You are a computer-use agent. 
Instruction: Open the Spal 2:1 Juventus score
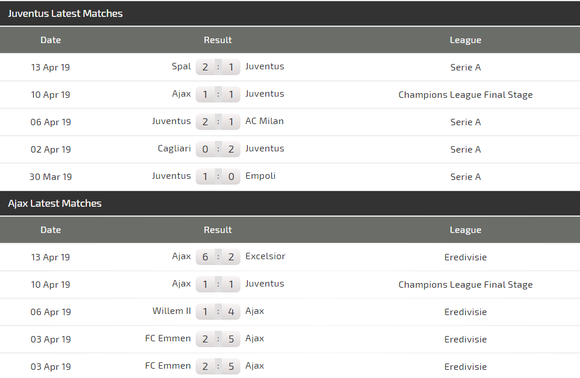coord(218,67)
